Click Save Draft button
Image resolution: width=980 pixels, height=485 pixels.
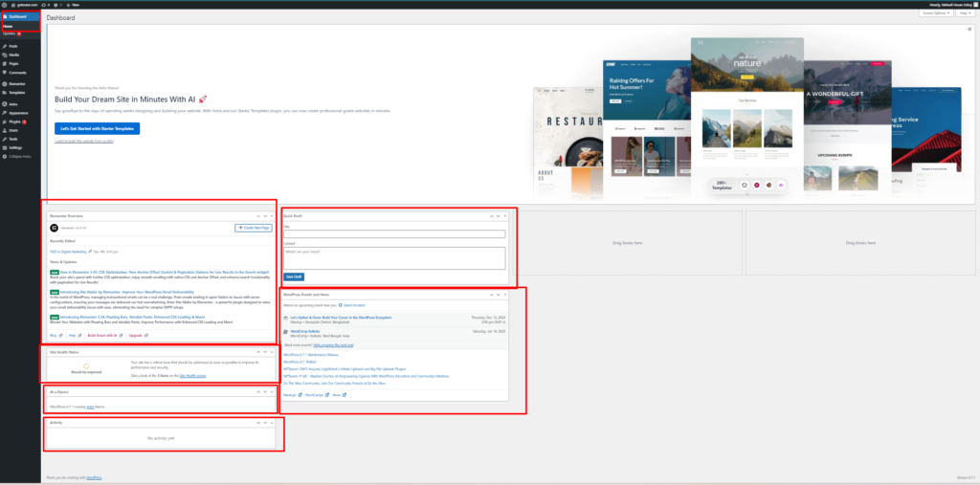pyautogui.click(x=294, y=276)
